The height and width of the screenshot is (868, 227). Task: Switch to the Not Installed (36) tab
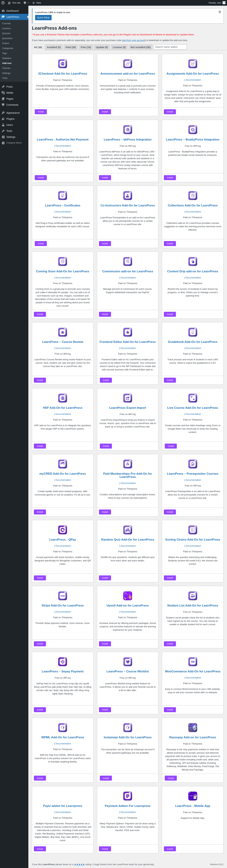click(141, 47)
